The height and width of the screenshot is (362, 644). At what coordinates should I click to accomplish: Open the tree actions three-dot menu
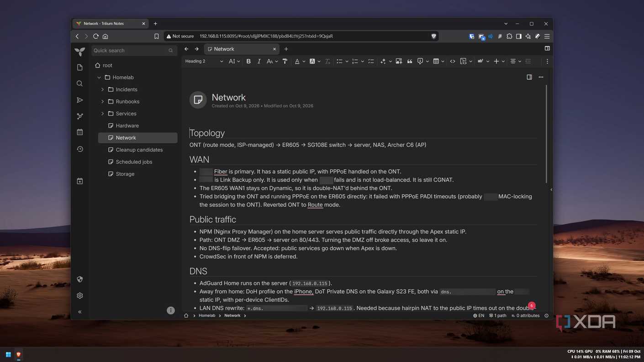pyautogui.click(x=171, y=310)
